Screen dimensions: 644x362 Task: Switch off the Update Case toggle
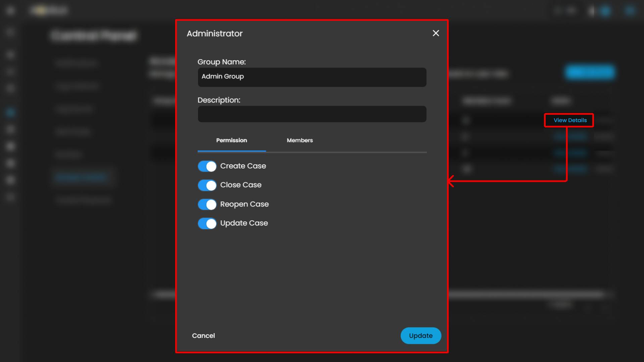207,223
